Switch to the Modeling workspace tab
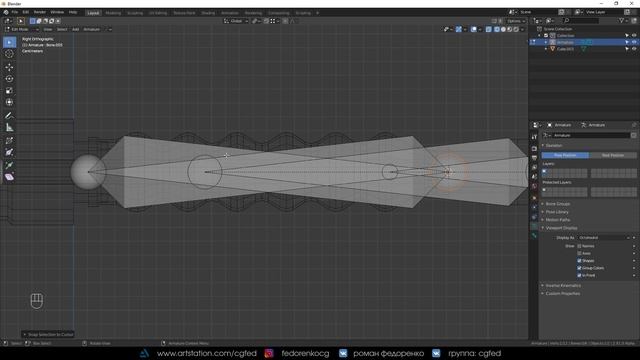 point(113,13)
